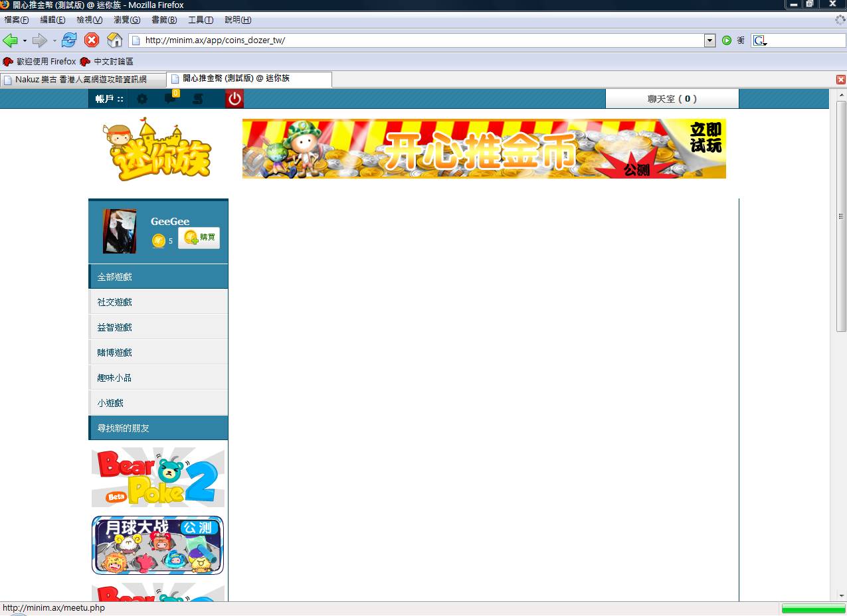Close the current tab with the red X

pyautogui.click(x=840, y=80)
